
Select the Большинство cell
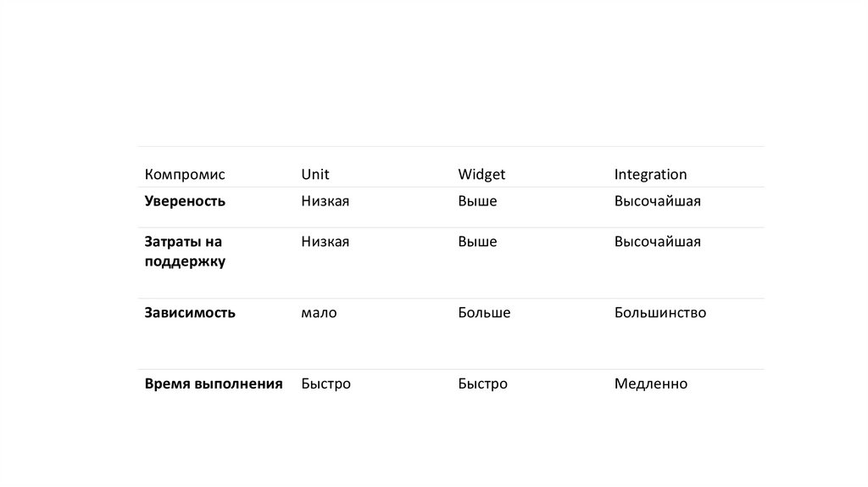click(x=660, y=313)
